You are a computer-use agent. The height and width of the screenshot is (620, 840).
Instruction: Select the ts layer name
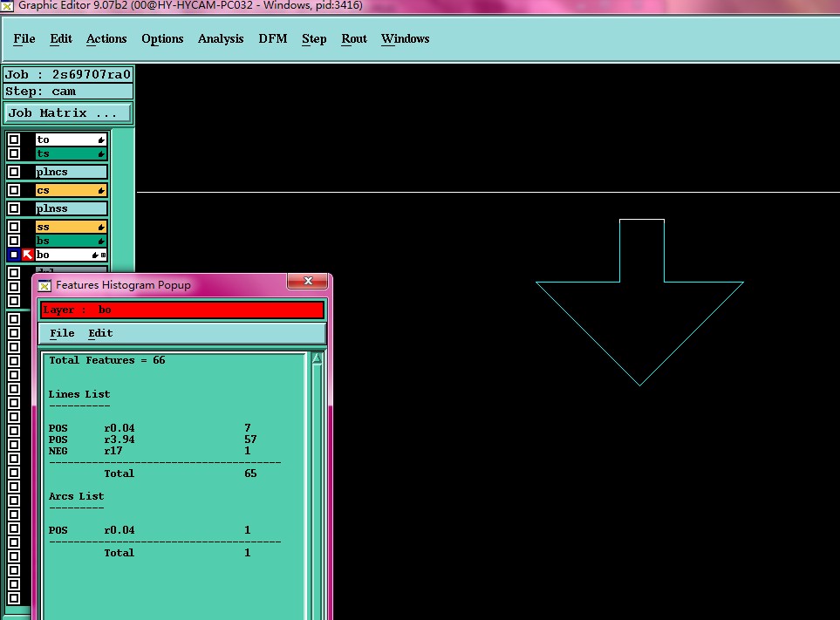click(x=72, y=153)
